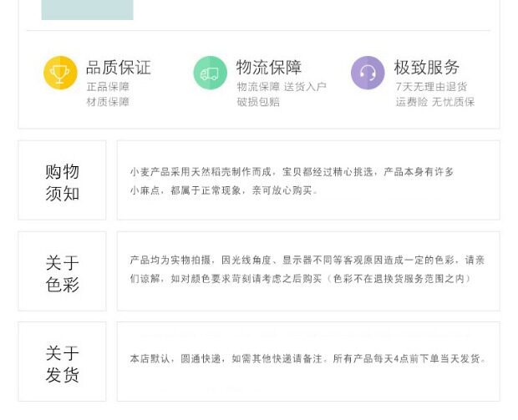Click the 关于色彩 label box
This screenshot has width=518, height=420.
(x=62, y=271)
